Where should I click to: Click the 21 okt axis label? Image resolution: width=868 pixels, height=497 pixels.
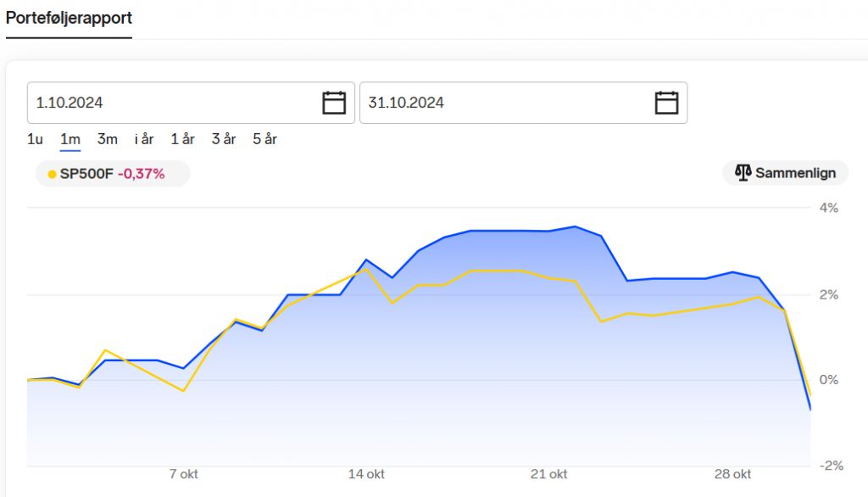548,474
